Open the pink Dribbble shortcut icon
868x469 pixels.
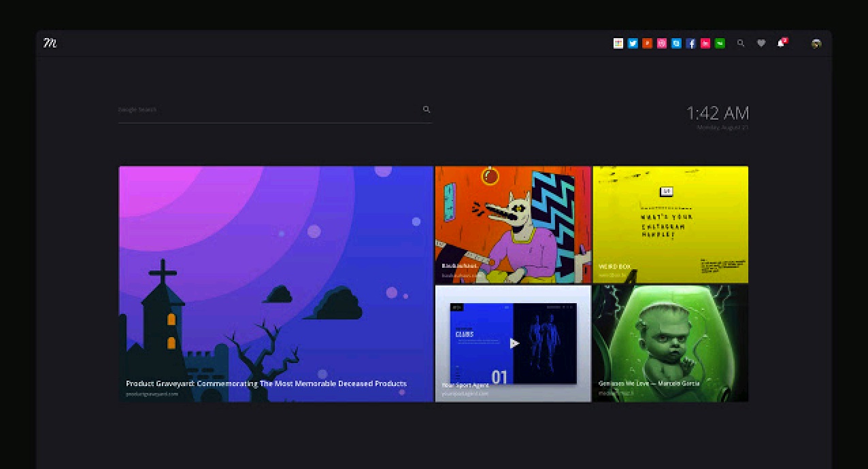pos(662,44)
